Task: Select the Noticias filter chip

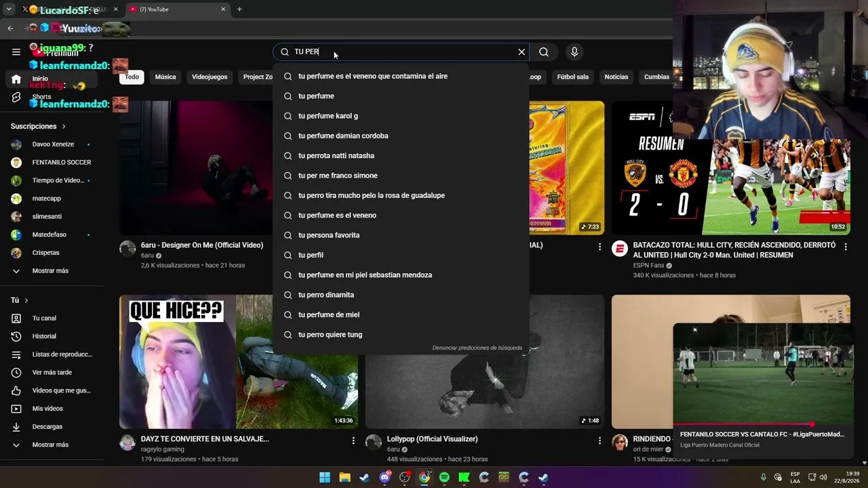Action: pyautogui.click(x=616, y=77)
